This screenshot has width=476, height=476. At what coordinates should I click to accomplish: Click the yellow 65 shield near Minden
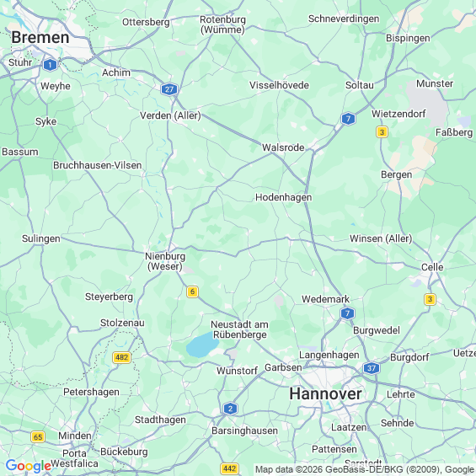(x=38, y=437)
